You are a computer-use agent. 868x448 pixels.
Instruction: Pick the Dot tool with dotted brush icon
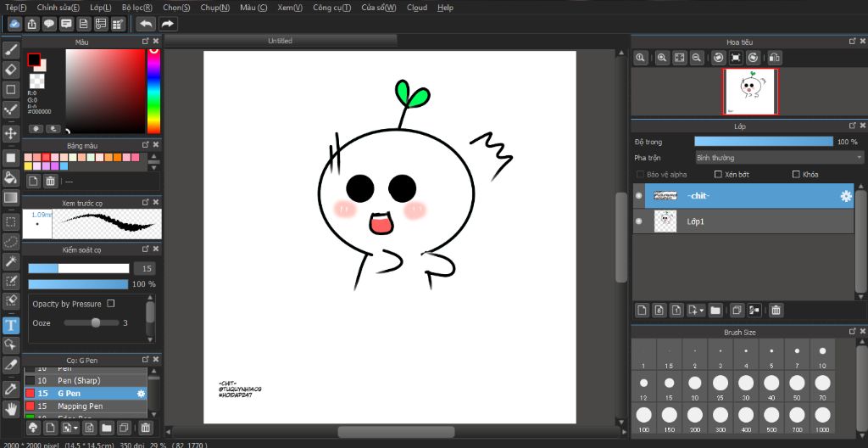(11, 109)
